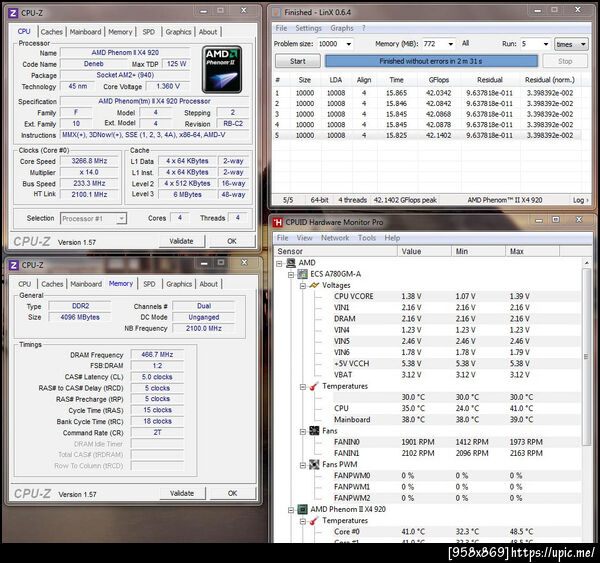The width and height of the screenshot is (600, 563).
Task: Switch to CPU tab in lower CPU-Z window
Action: click(x=24, y=284)
